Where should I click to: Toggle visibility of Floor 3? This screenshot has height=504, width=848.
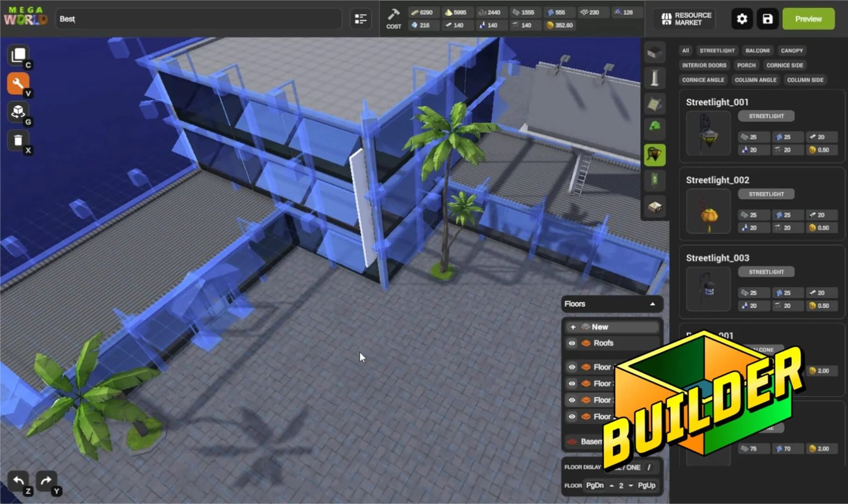tap(572, 384)
